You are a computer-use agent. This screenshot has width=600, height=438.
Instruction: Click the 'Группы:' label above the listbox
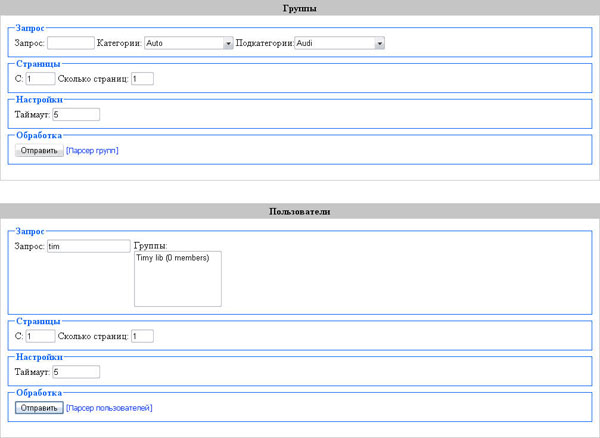[x=150, y=245]
